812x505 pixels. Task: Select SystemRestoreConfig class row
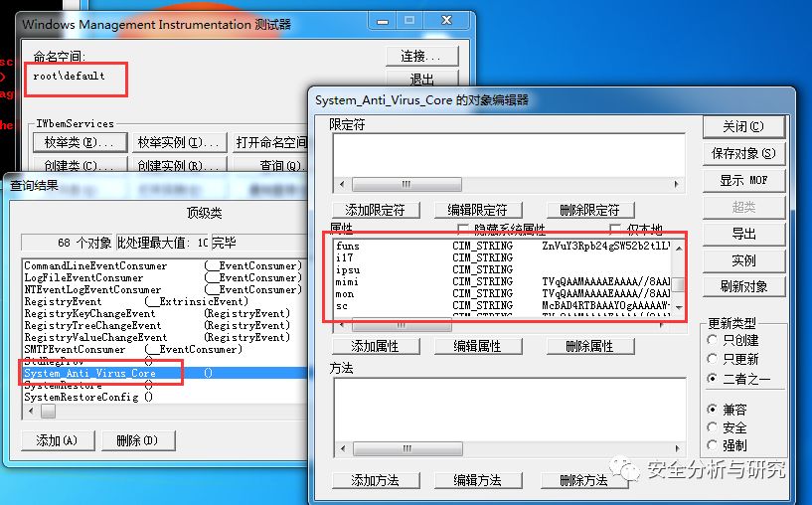point(165,397)
